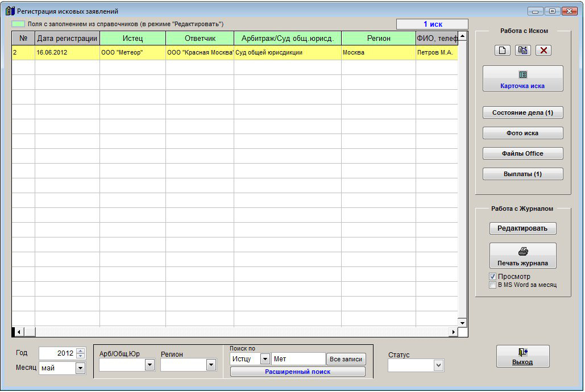Close the Регистрация исковых заявлений window
This screenshot has height=392, width=585.
pos(569,11)
